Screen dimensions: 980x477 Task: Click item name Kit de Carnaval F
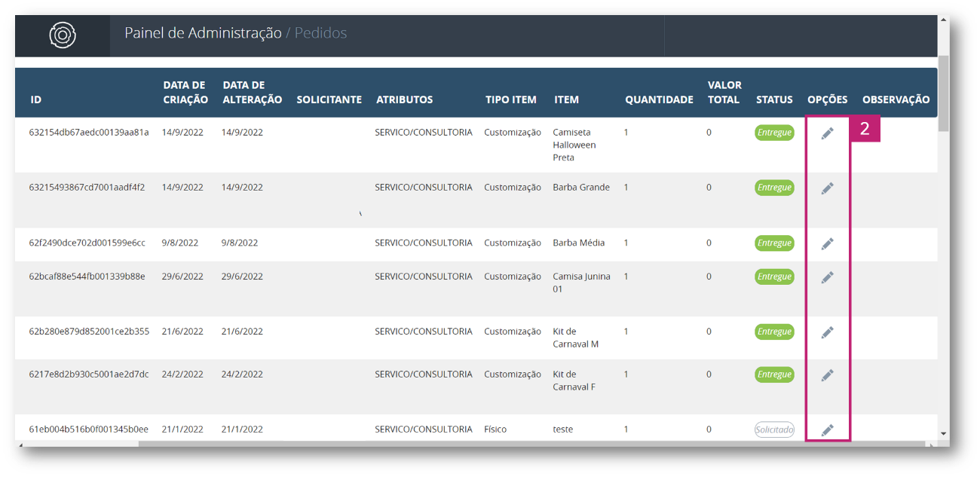click(575, 381)
